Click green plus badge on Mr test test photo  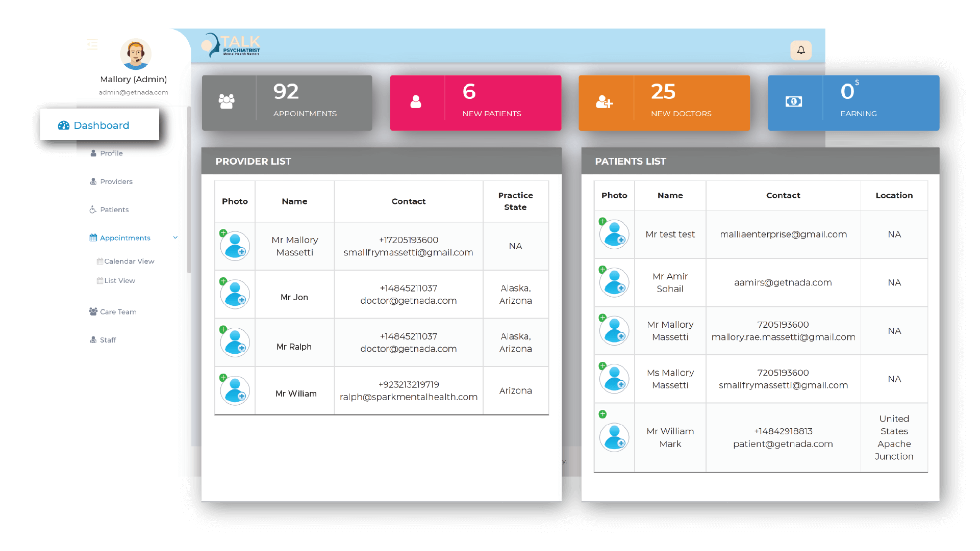coord(602,221)
